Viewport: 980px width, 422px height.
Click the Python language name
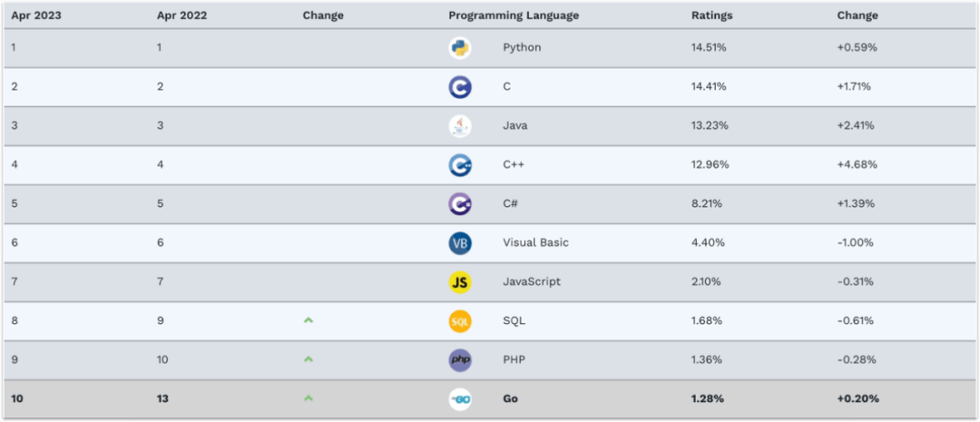pos(522,47)
